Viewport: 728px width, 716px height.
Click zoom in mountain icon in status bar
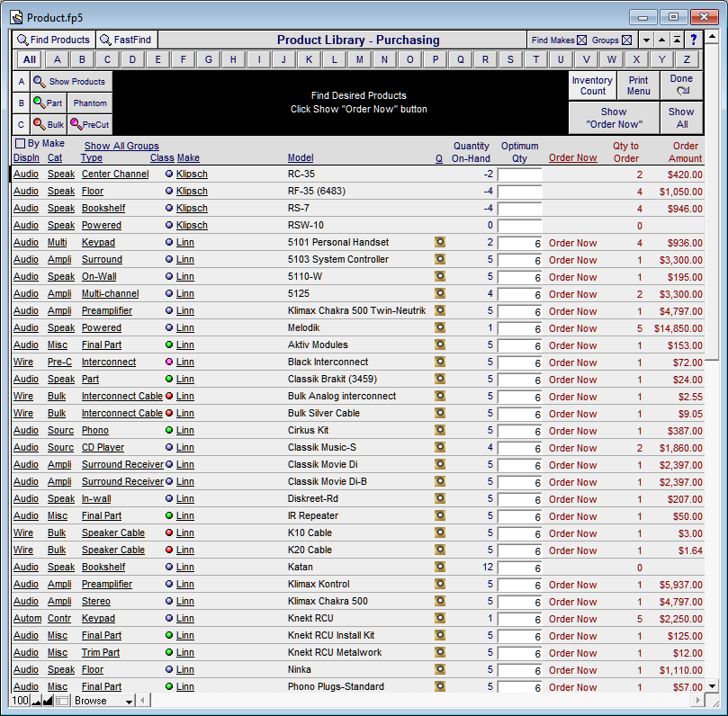(x=48, y=701)
